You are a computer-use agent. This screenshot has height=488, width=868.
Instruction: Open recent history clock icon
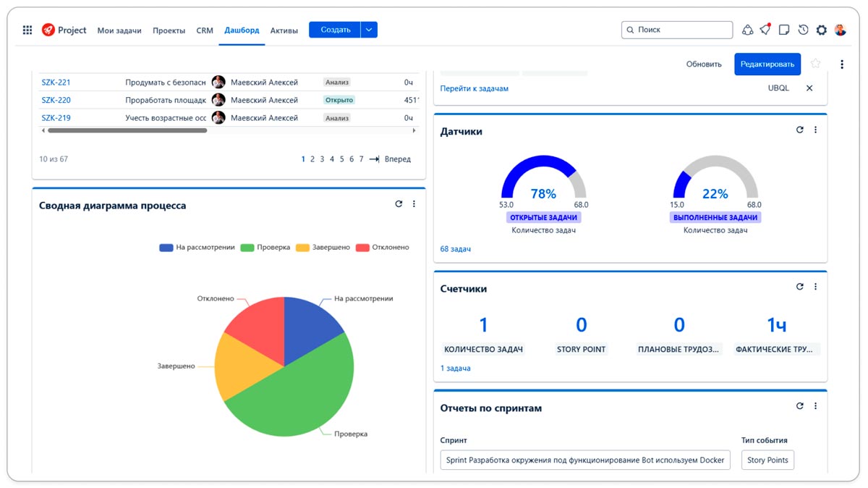803,30
